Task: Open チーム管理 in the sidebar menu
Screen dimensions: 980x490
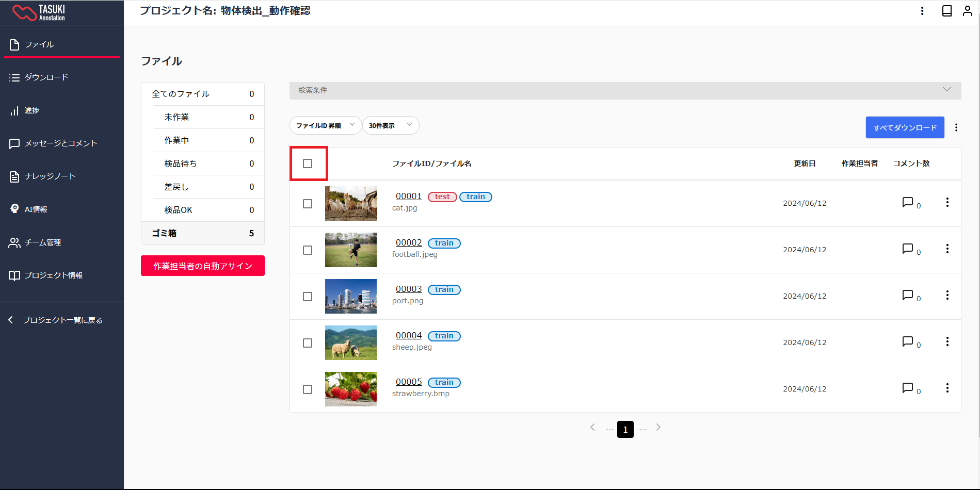Action: [43, 242]
